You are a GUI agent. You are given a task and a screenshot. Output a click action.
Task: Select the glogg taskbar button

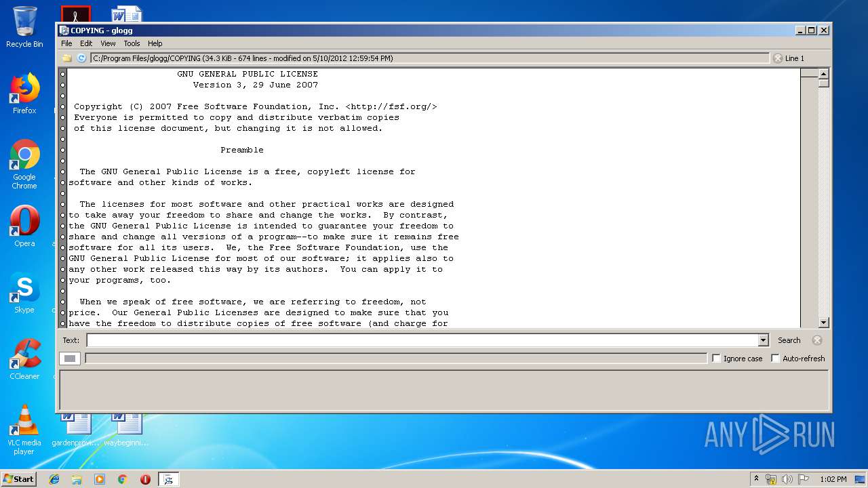point(169,479)
